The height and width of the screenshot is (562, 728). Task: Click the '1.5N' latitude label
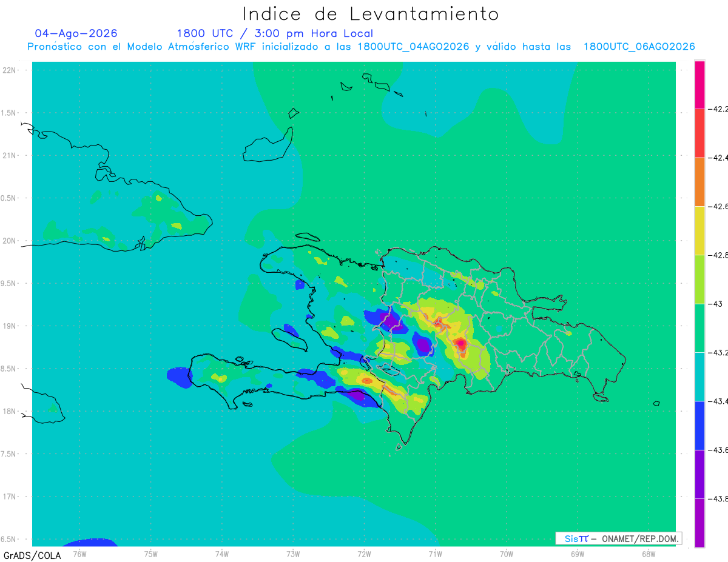pyautogui.click(x=9, y=113)
